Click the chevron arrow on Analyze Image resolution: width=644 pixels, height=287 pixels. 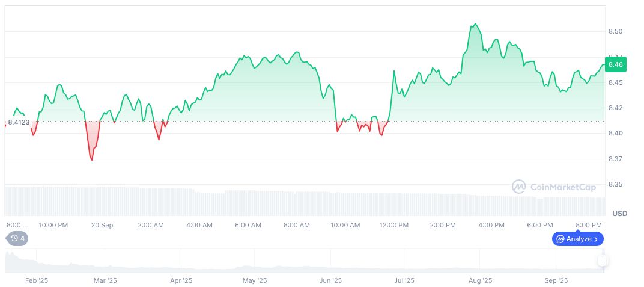point(596,239)
